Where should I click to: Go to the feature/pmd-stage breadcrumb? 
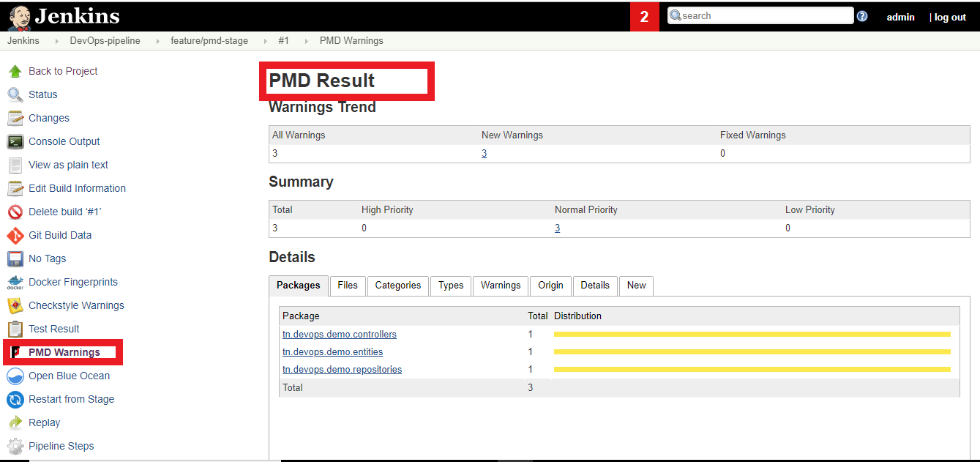click(209, 41)
